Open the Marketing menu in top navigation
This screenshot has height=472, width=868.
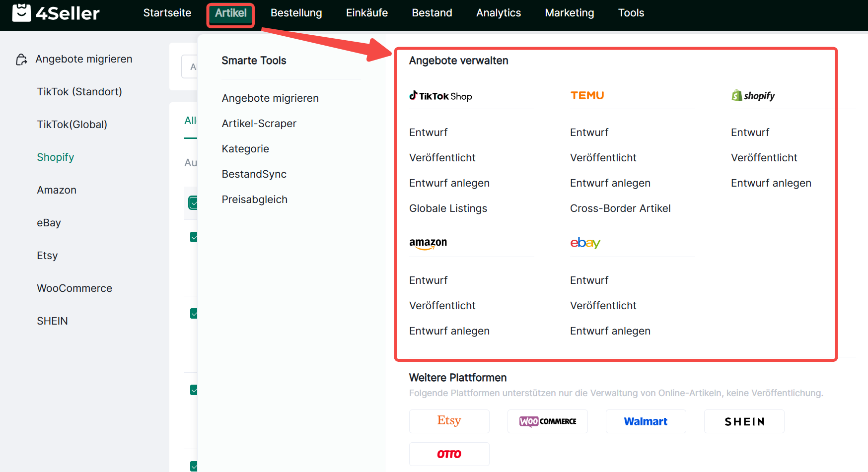(569, 13)
